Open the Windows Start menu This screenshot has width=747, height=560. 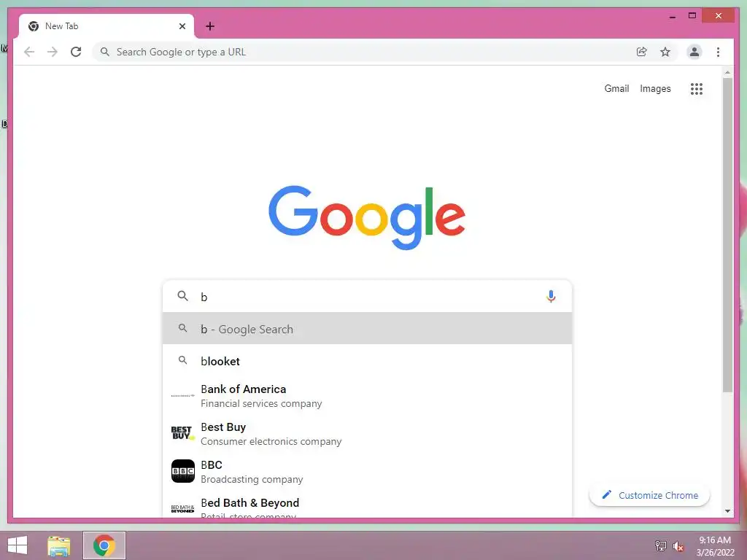click(18, 545)
